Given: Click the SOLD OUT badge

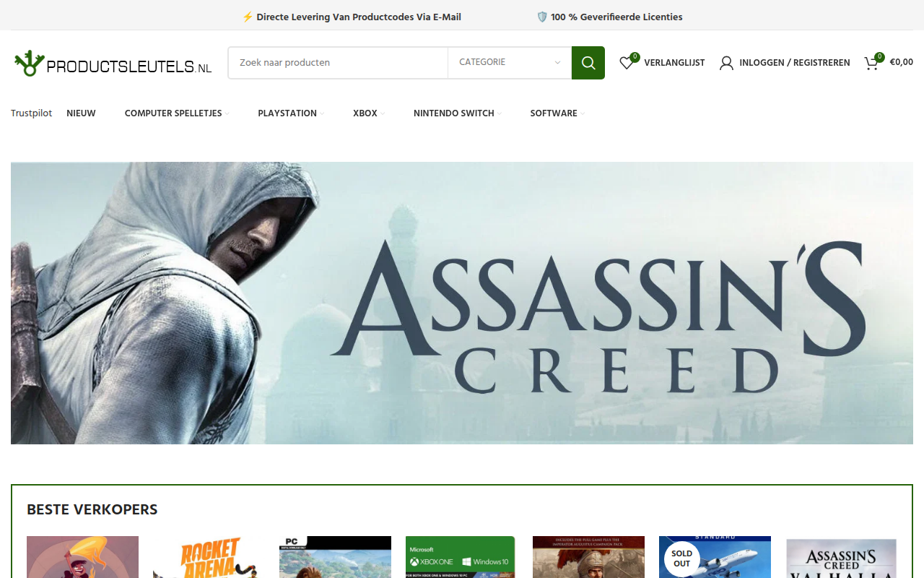Looking at the screenshot, I should tap(681, 558).
